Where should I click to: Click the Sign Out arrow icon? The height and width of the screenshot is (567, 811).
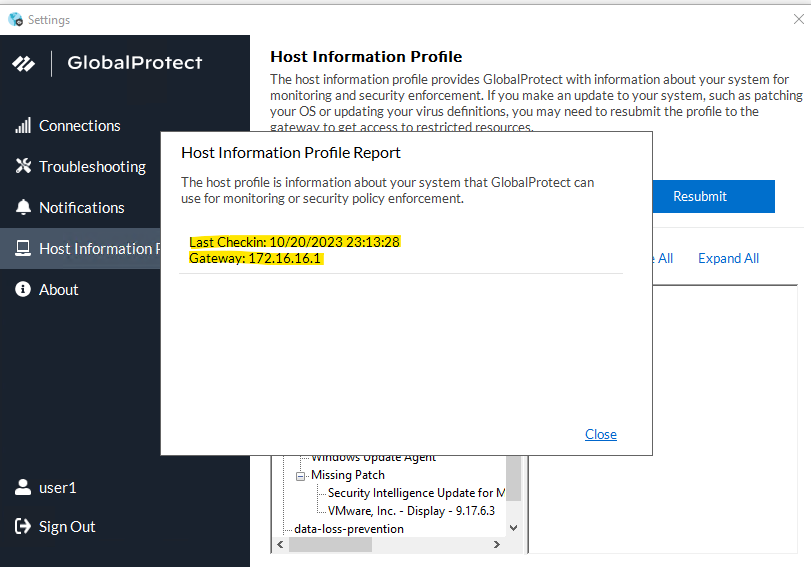click(23, 527)
